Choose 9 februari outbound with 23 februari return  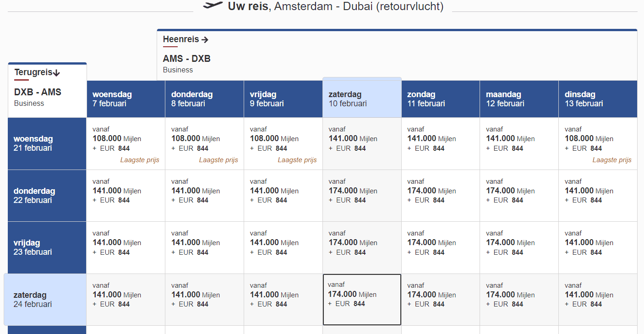(x=283, y=247)
